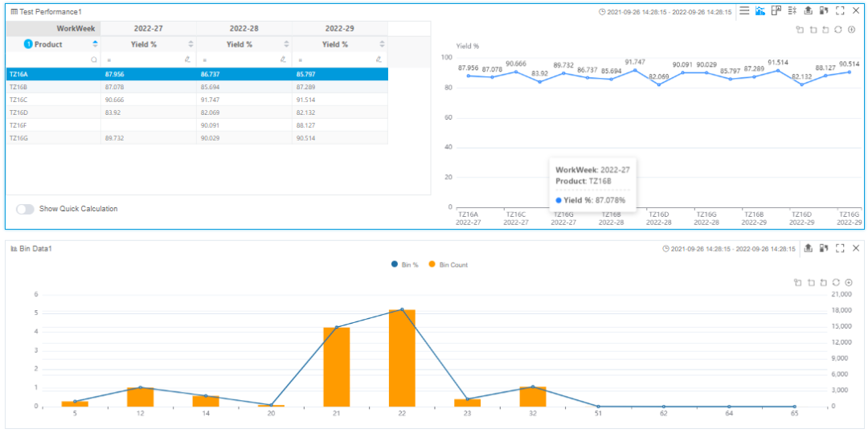
Task: Click the circular refresh icon above the Bin chart
Action: coord(838,283)
